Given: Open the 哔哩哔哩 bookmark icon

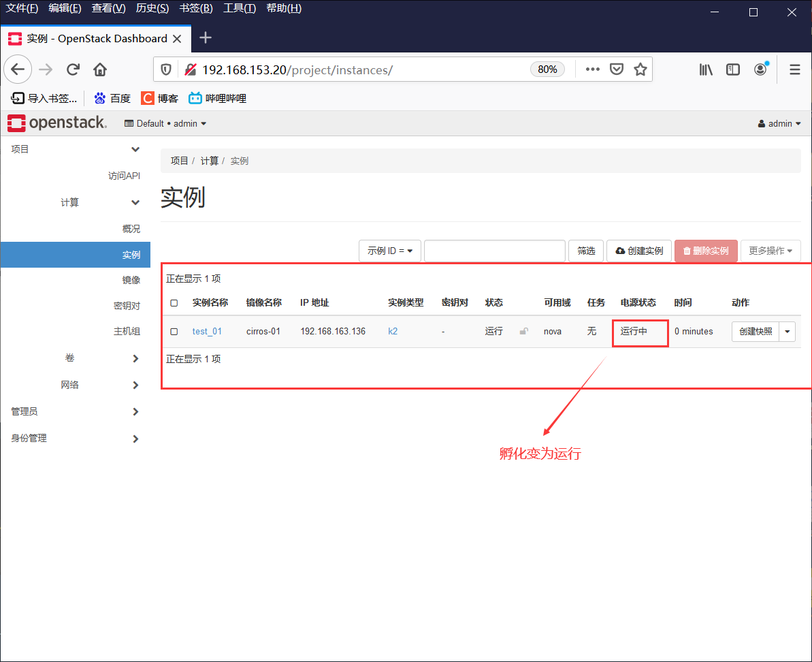Looking at the screenshot, I should coord(195,97).
